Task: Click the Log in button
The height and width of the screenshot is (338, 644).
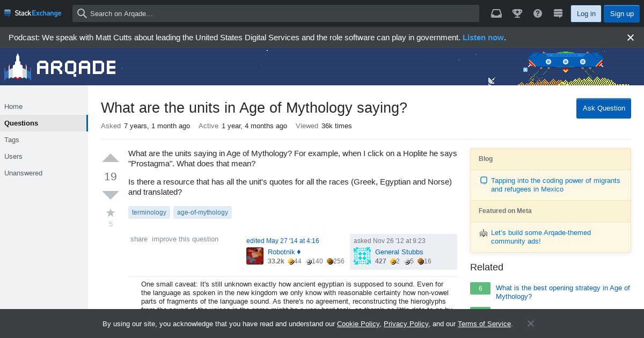Action: (x=586, y=13)
